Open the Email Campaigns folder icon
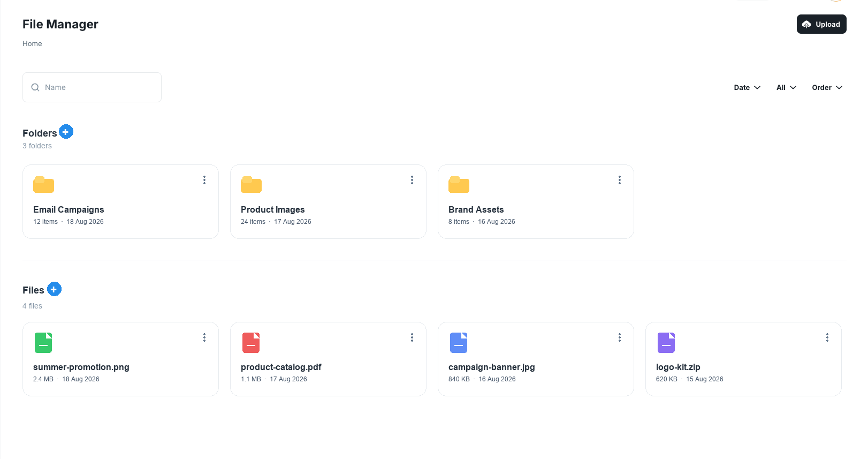868x459 pixels. click(43, 184)
